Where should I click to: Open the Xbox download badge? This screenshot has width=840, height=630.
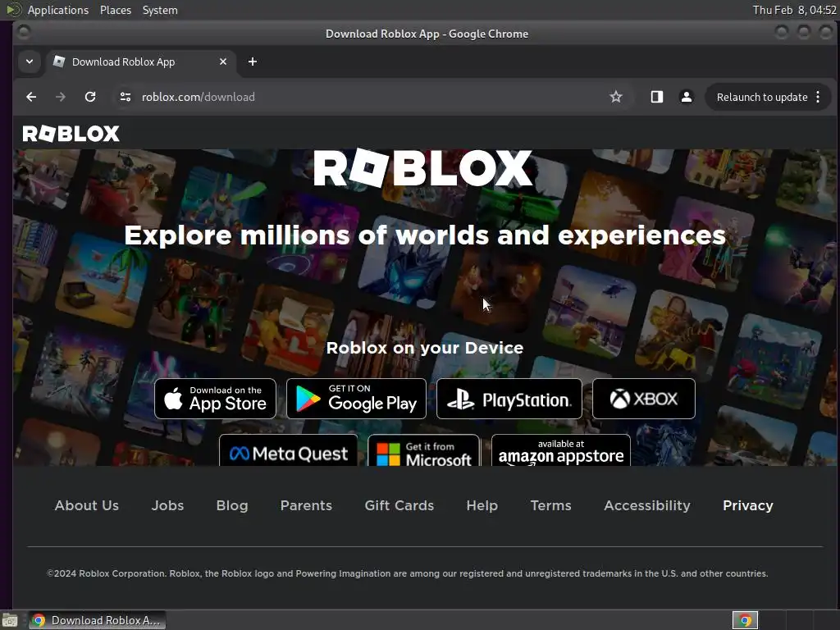[x=644, y=399]
